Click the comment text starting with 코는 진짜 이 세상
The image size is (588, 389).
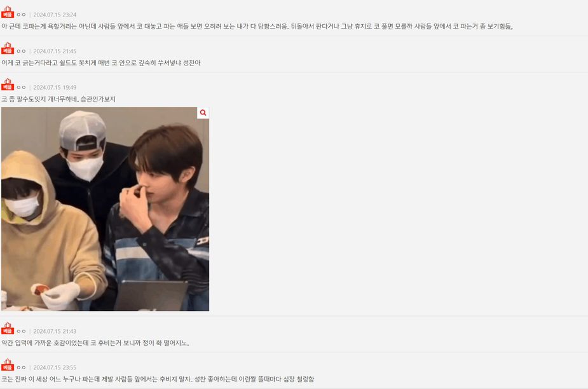pos(158,379)
